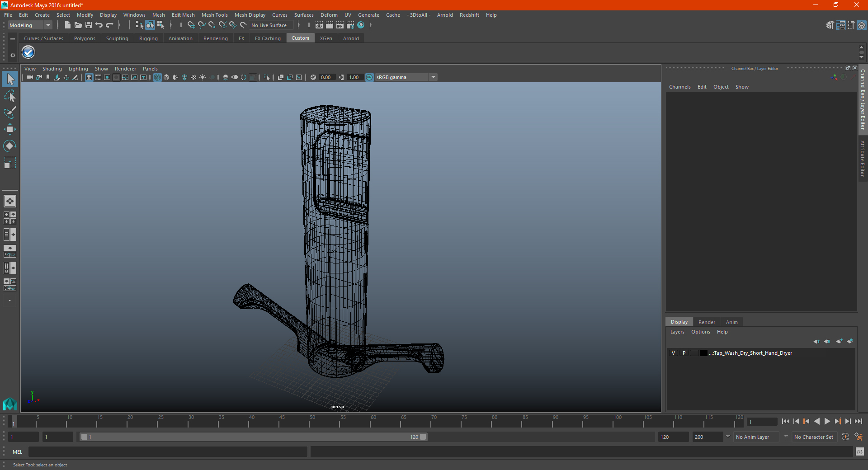Choose the Paint Selection tool
The width and height of the screenshot is (868, 470).
coord(10,113)
